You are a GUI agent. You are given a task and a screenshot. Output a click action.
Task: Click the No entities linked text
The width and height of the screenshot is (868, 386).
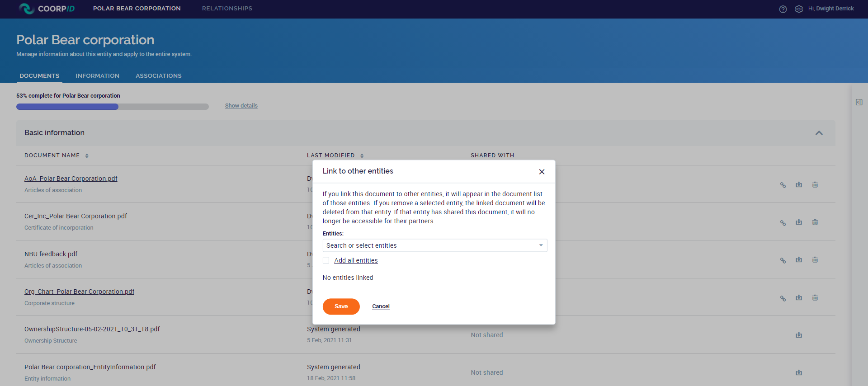click(x=348, y=278)
